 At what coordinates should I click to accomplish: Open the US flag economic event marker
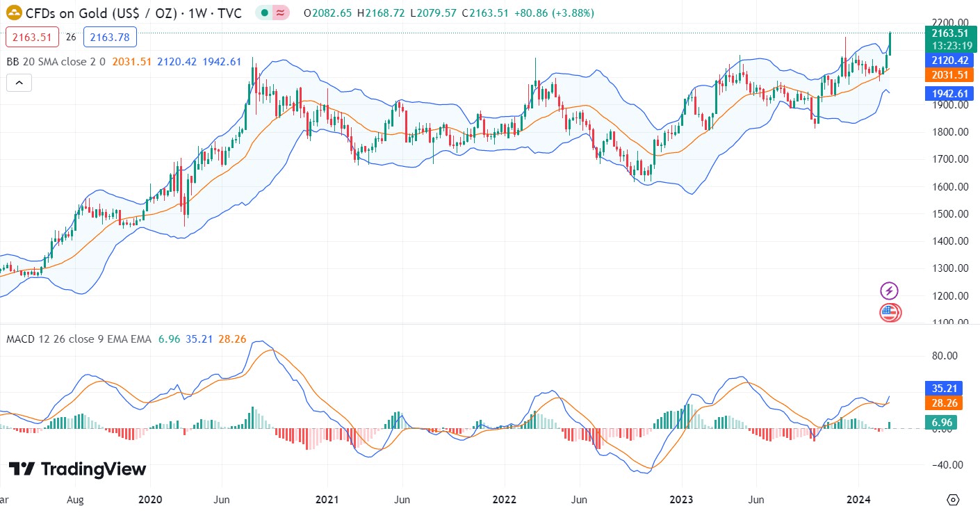[x=890, y=313]
